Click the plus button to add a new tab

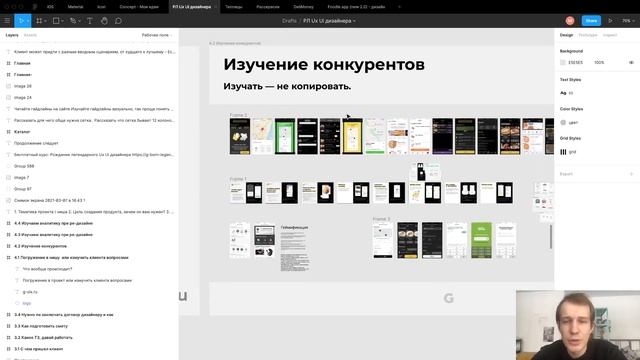coord(399,7)
